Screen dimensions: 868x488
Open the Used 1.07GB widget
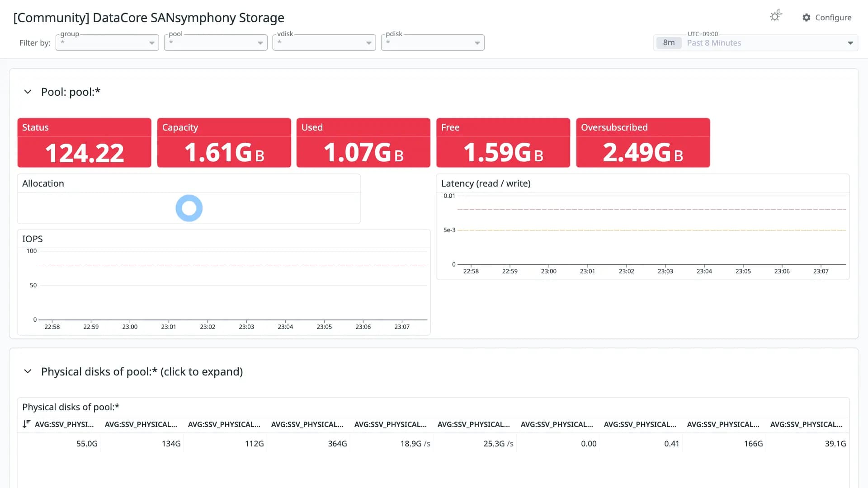pyautogui.click(x=363, y=143)
